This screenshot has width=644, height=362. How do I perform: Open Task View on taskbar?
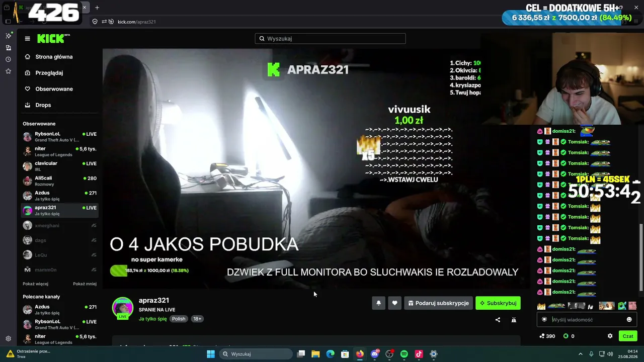[301, 354]
